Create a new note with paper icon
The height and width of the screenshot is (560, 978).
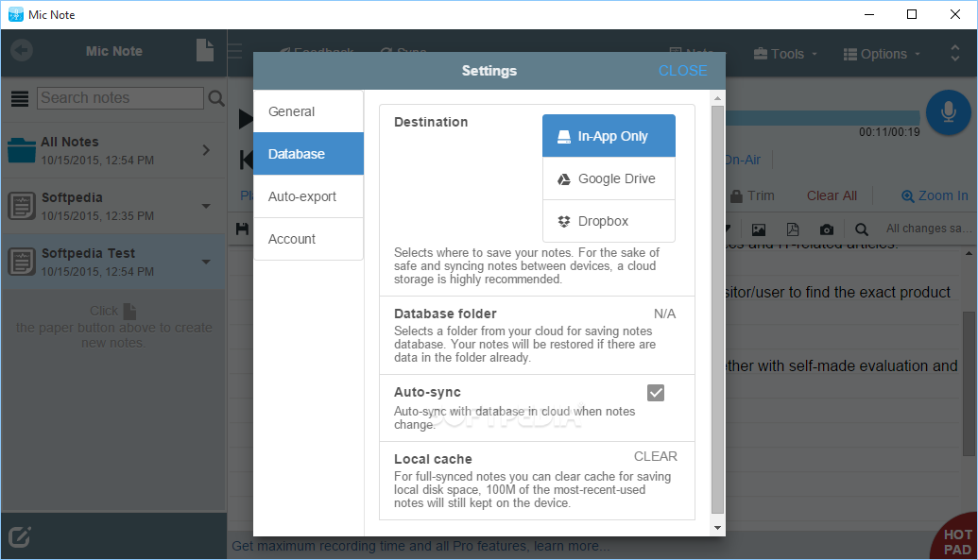(x=205, y=50)
